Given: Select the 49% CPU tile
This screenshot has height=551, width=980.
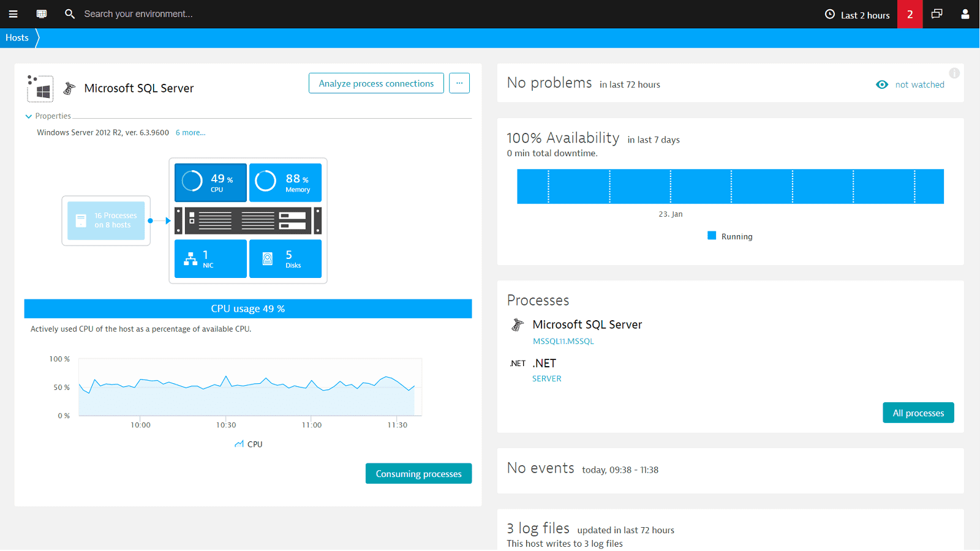Looking at the screenshot, I should (211, 182).
